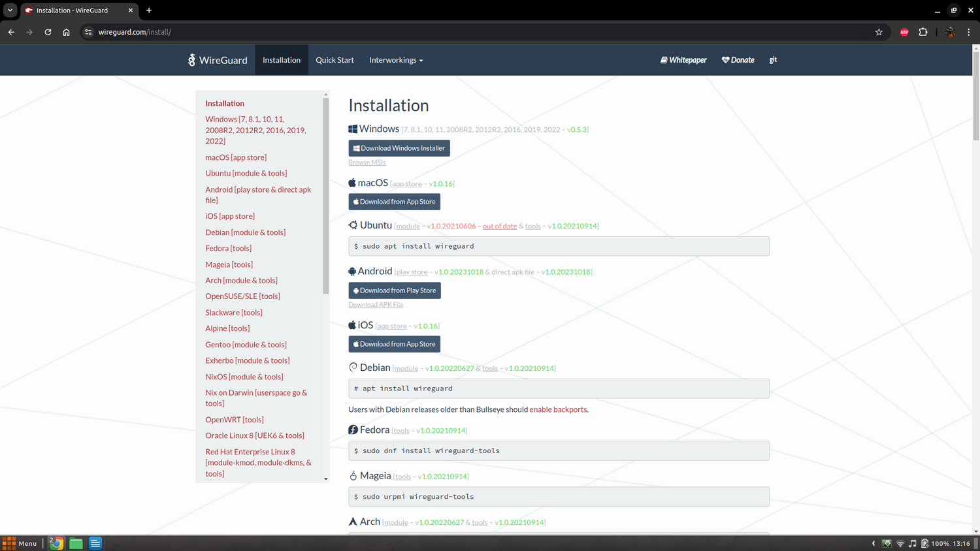Open the enable backports link
This screenshot has height=551, width=980.
(x=558, y=409)
